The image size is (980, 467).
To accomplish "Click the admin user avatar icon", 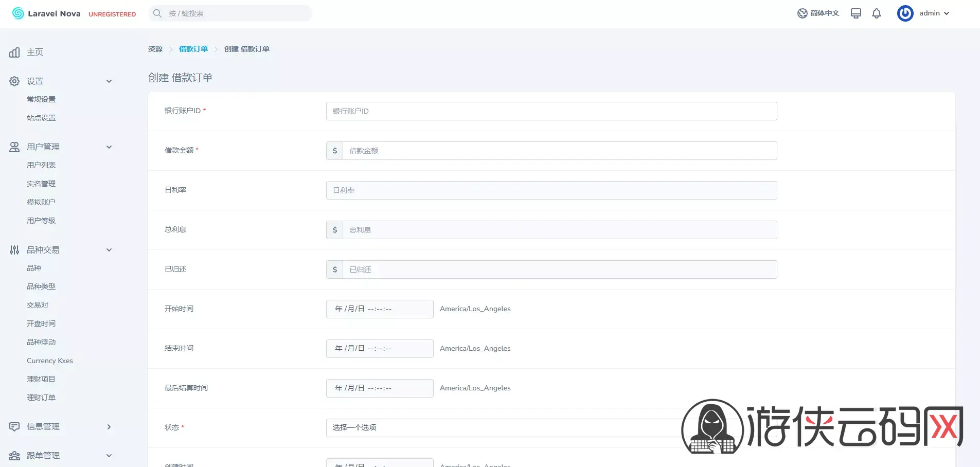I will [905, 13].
